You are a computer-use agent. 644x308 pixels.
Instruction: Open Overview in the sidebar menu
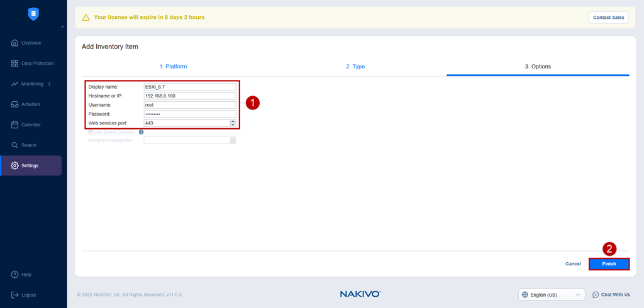point(31,43)
